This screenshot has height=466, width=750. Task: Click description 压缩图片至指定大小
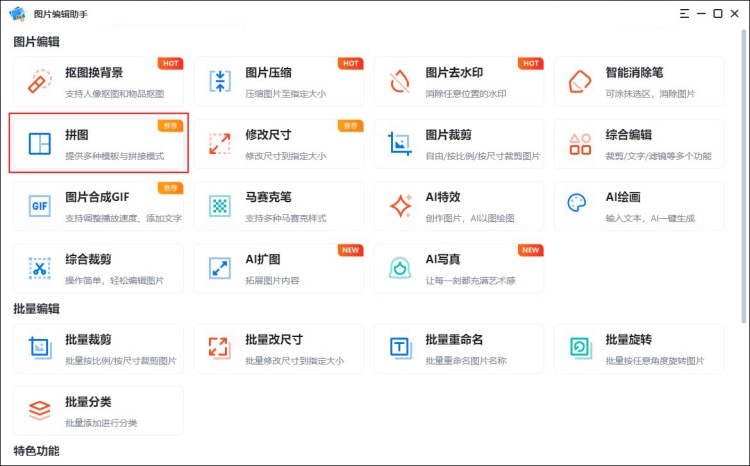click(x=286, y=94)
